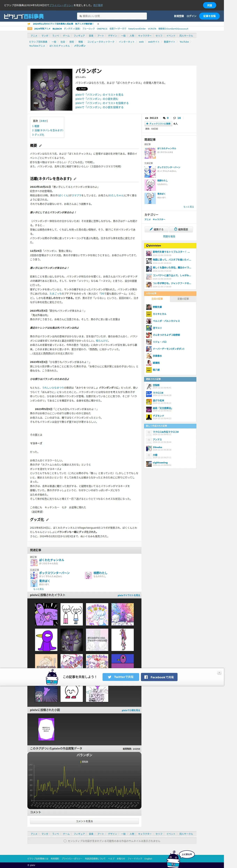
Task: Click edit pencil next to 活躍(ネタバレを含みます)
Action: coord(75,179)
